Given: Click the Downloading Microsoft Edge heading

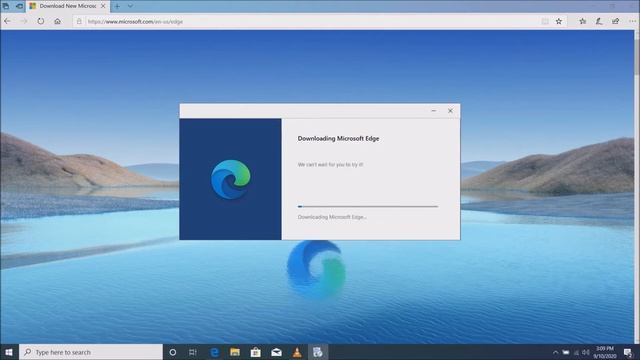Looking at the screenshot, I should point(338,139).
